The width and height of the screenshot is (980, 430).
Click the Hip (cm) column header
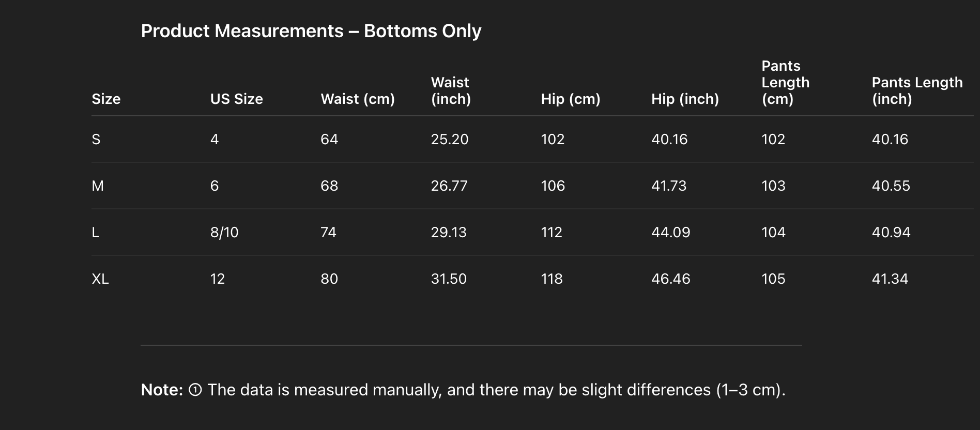[x=570, y=99]
